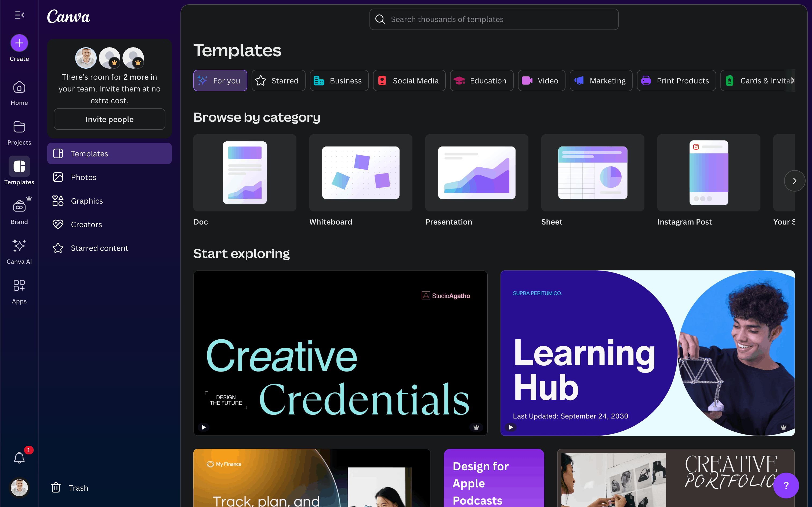Click the search templates field
The height and width of the screenshot is (507, 812).
[x=494, y=19]
